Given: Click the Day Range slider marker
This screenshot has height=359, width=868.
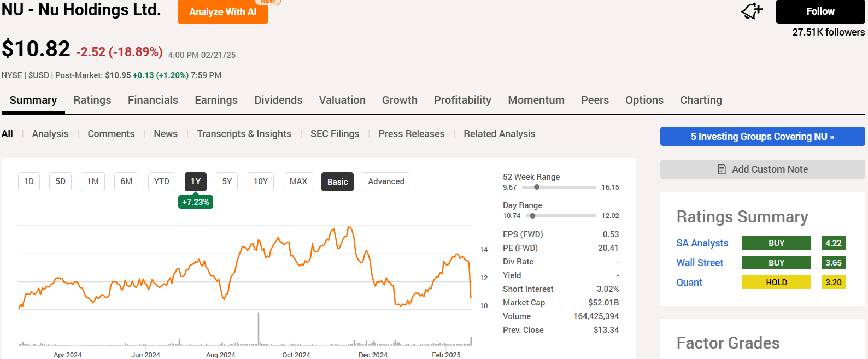Looking at the screenshot, I should [532, 215].
